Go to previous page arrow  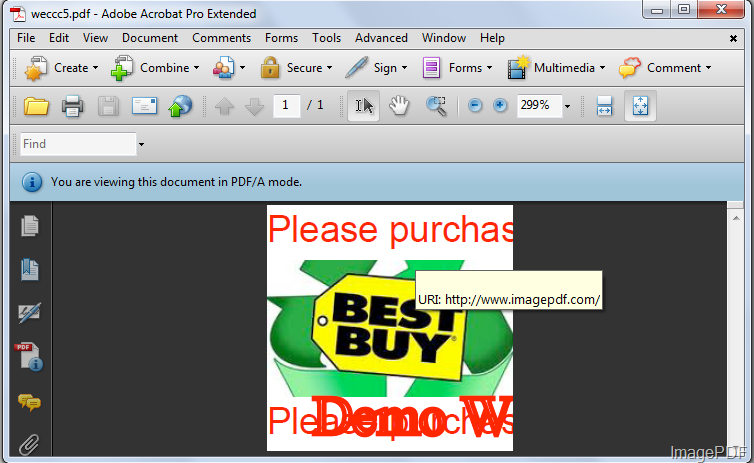(225, 106)
